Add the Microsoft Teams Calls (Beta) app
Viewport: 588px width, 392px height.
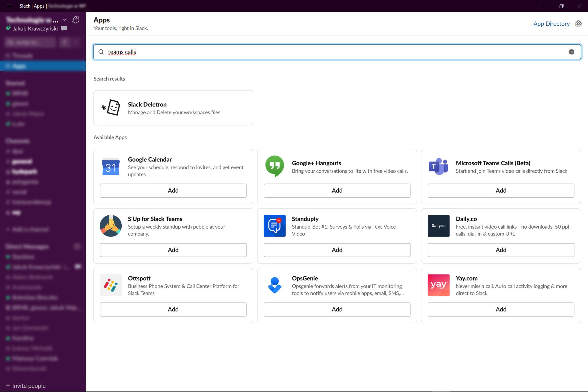pos(501,191)
